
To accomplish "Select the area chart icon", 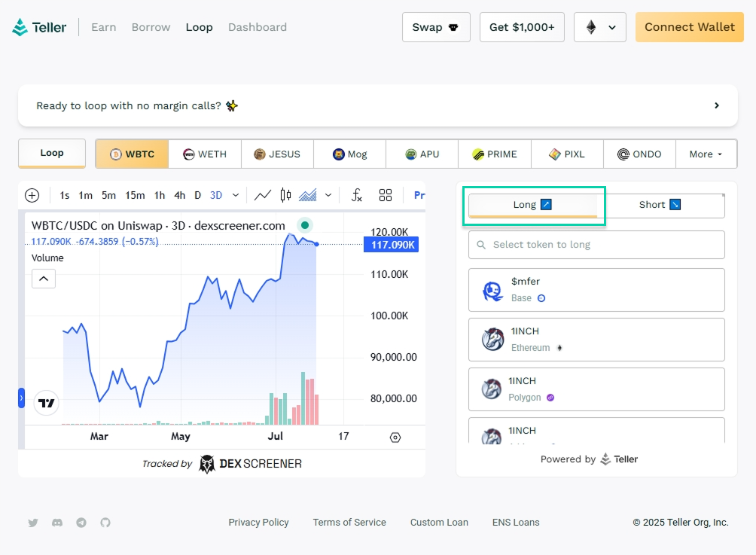I will click(308, 195).
